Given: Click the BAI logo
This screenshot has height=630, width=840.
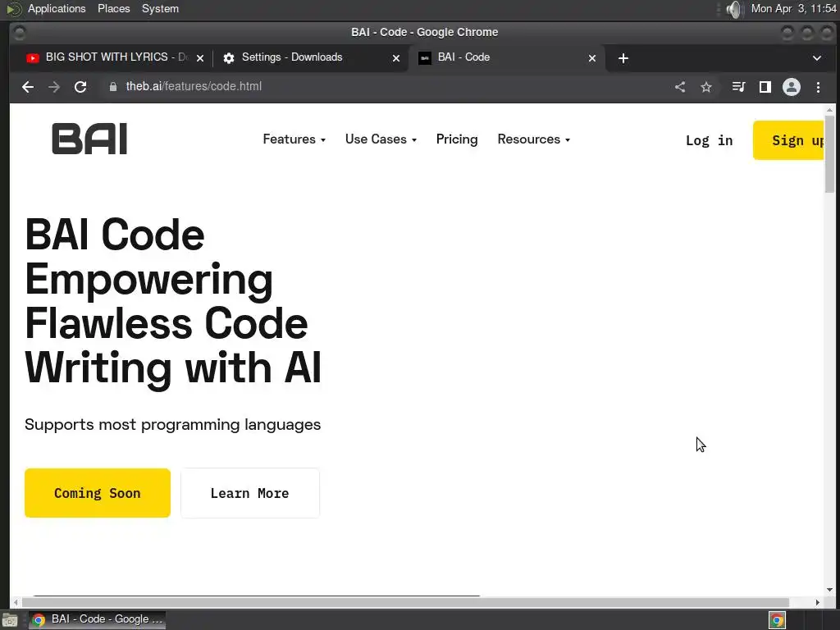Looking at the screenshot, I should (89, 139).
